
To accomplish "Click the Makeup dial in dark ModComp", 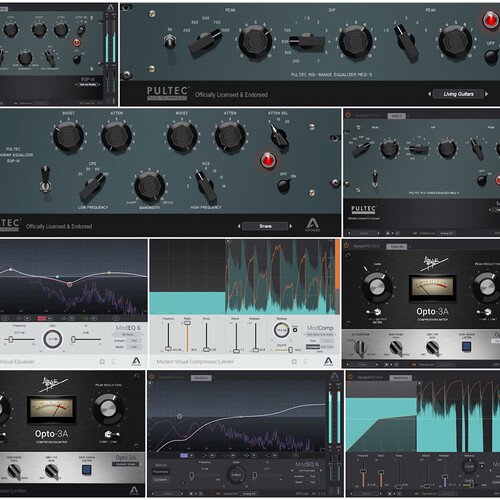I will pos(469,466).
